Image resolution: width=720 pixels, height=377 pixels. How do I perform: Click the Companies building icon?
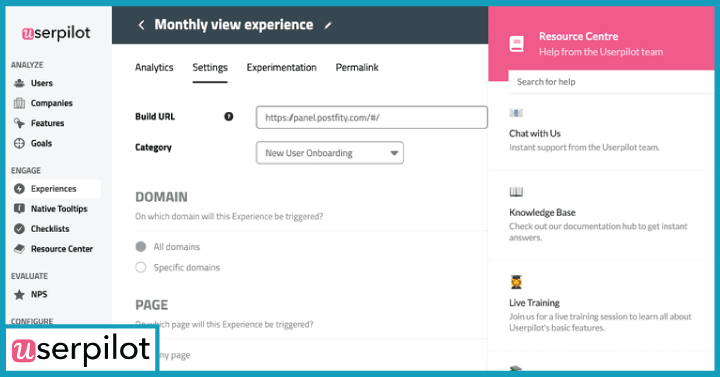(19, 103)
